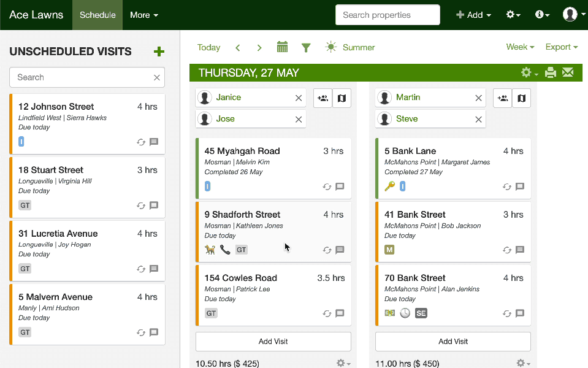Click the filter funnel icon

306,47
